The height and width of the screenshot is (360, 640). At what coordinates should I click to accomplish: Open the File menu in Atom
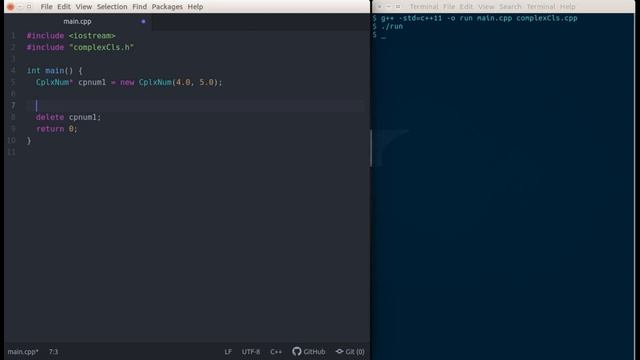[x=47, y=7]
